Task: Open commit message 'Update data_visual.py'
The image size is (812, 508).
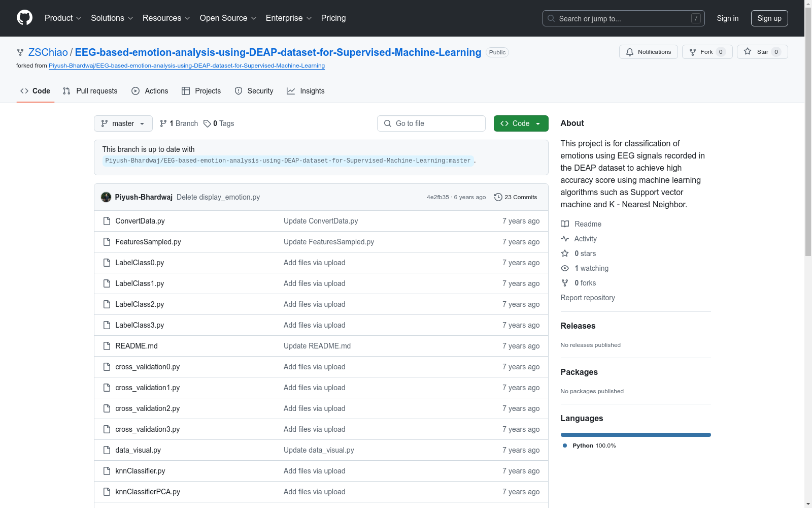Action: point(319,450)
